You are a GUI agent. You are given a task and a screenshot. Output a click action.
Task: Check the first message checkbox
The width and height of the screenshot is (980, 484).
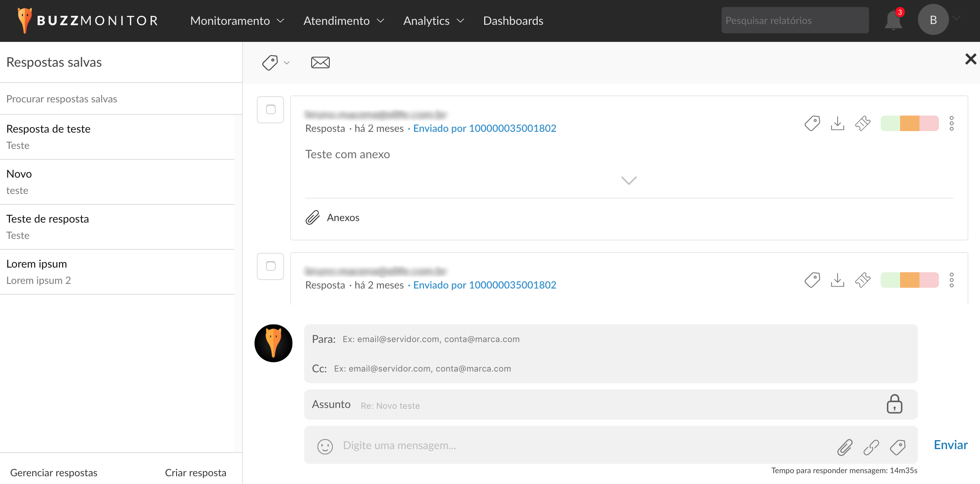click(x=270, y=109)
